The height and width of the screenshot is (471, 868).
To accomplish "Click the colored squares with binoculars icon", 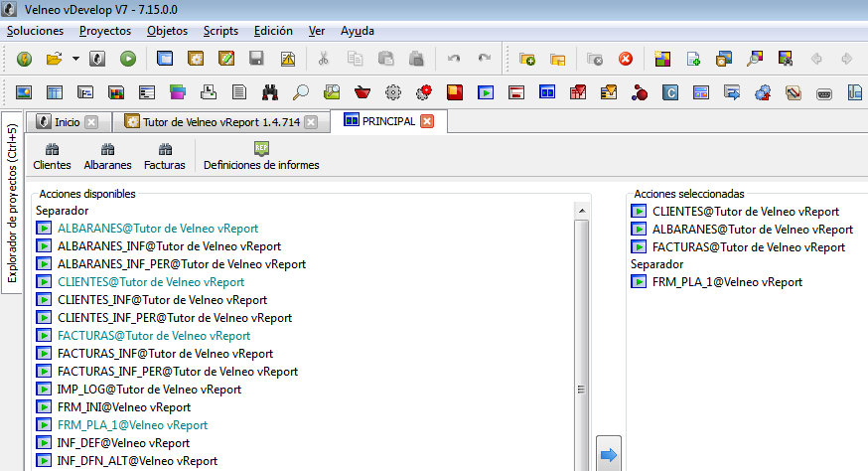I will pyautogui.click(x=786, y=59).
